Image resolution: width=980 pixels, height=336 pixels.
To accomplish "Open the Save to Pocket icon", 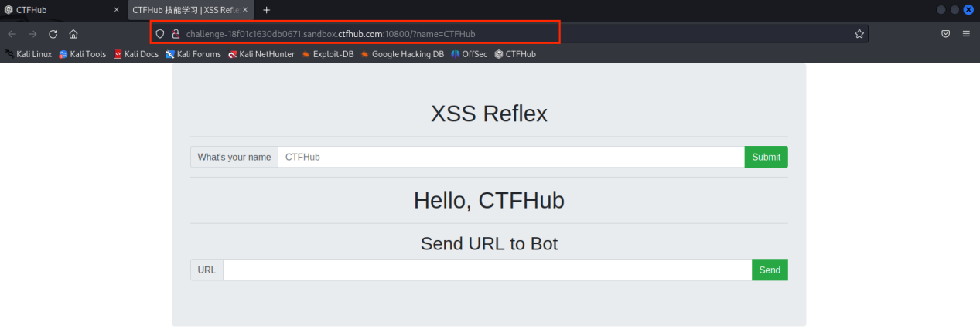I will (945, 34).
